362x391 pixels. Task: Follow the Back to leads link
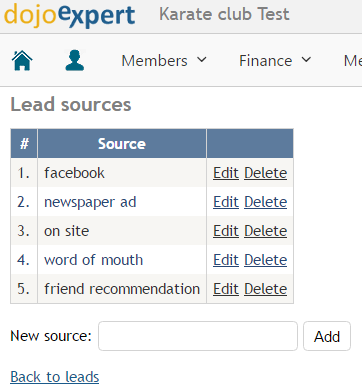55,377
